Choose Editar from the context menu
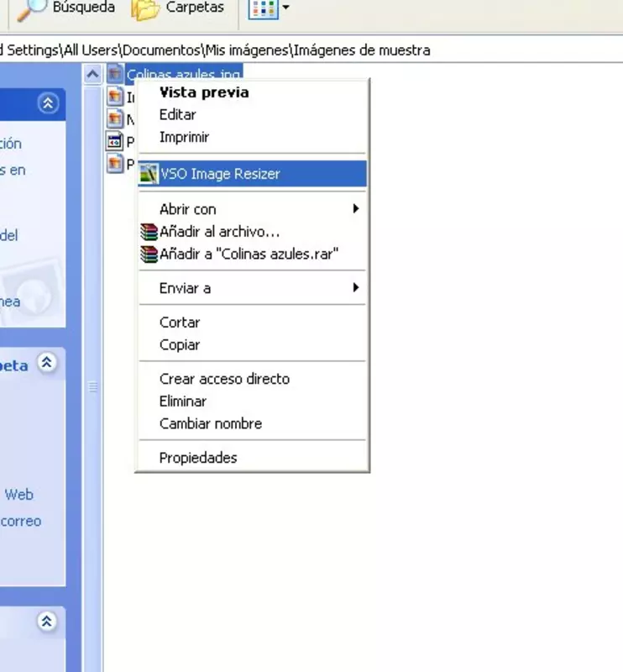The height and width of the screenshot is (672, 623). click(x=253, y=114)
